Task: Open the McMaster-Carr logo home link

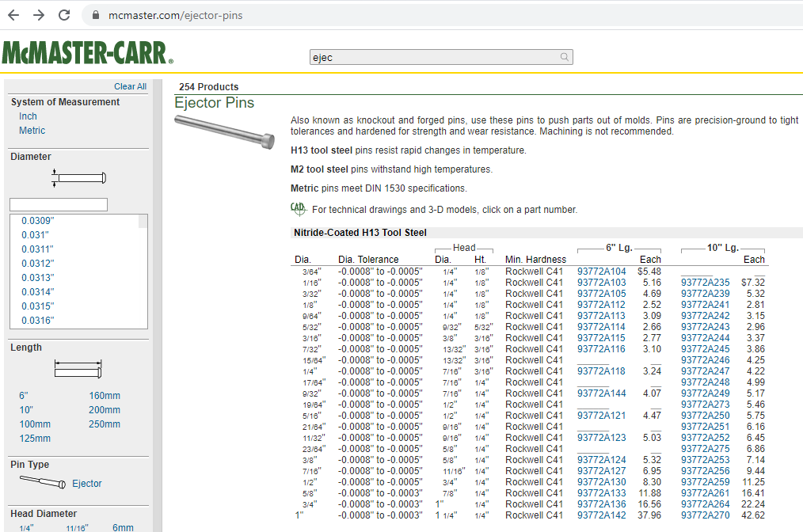Action: 88,53
